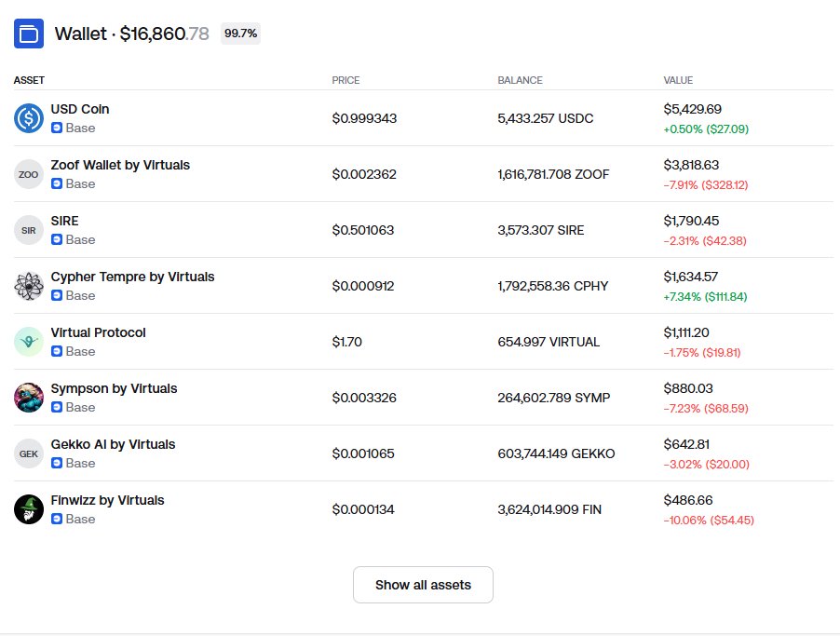Click Zoof value $3,818.63
Viewport: 840px width, 636px height.
point(691,165)
